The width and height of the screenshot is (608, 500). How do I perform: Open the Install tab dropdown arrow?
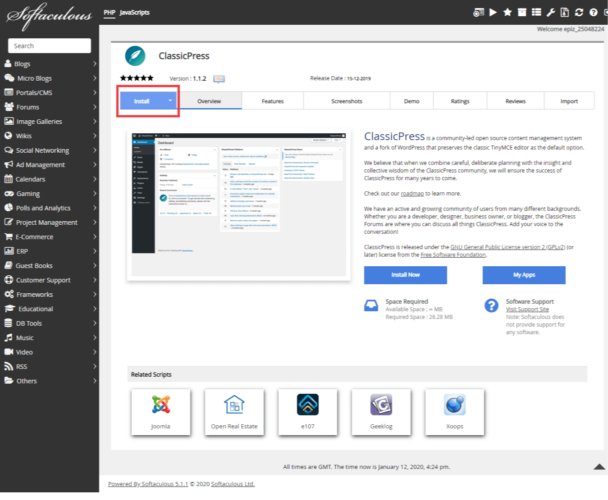pos(171,101)
